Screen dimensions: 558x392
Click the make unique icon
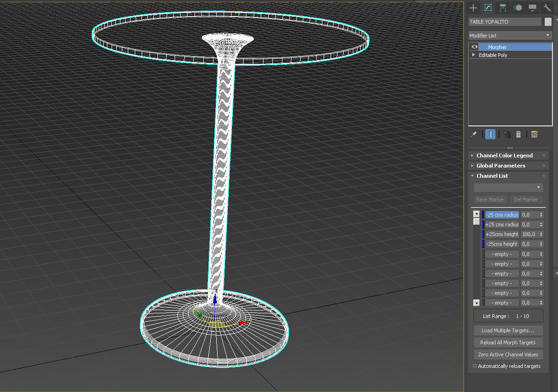tap(507, 134)
